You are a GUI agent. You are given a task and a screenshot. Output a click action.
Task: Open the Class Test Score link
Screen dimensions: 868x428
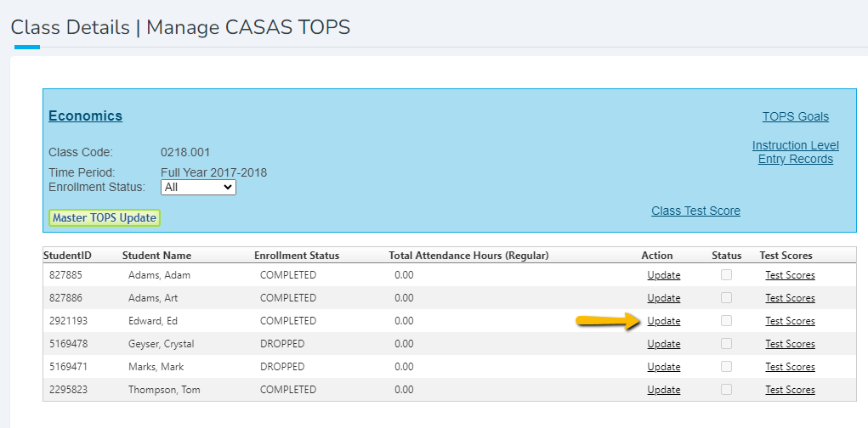(695, 211)
